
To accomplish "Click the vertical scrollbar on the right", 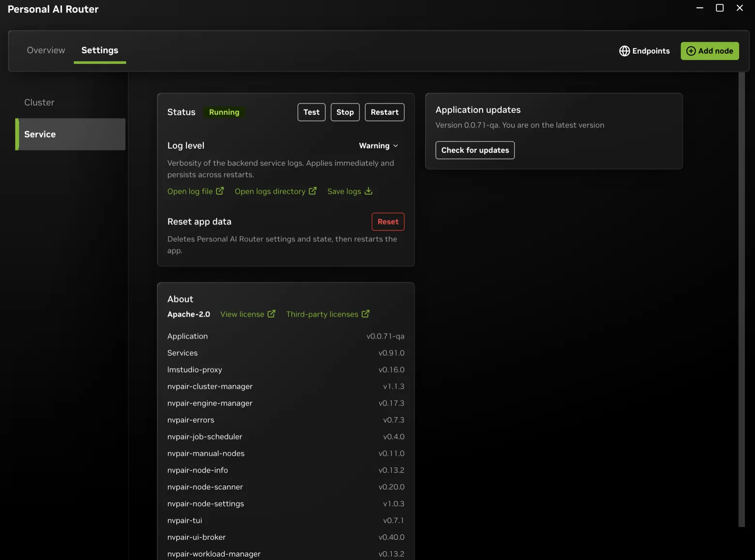I will point(741,299).
